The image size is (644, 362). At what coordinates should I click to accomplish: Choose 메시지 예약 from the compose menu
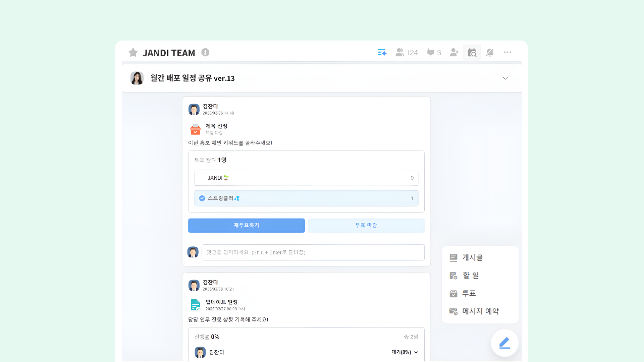(474, 311)
